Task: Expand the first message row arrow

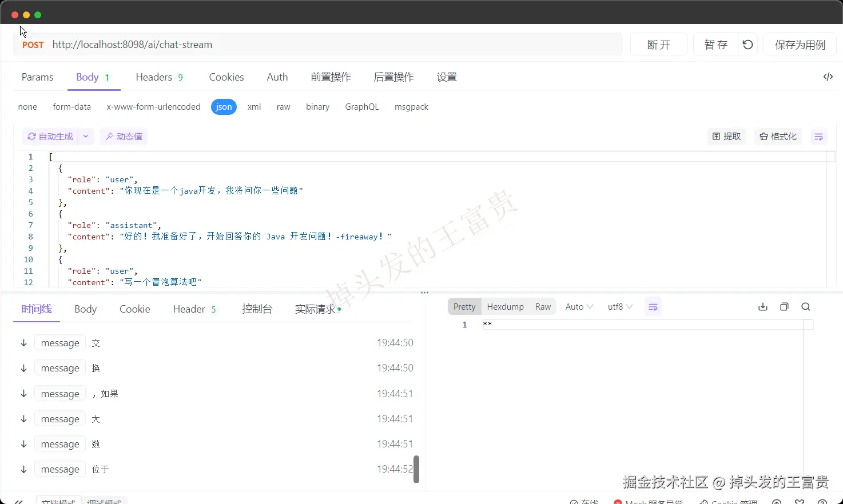Action: [23, 343]
